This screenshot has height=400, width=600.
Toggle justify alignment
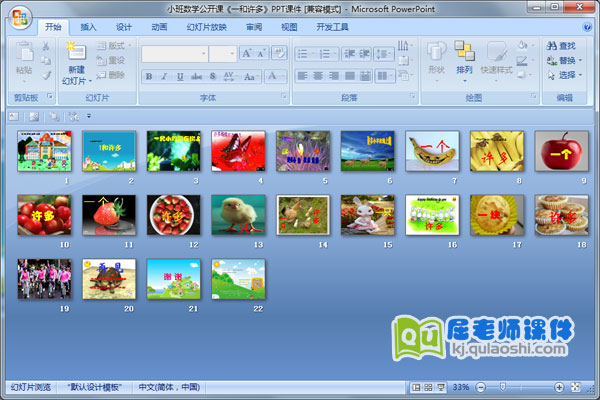349,76
